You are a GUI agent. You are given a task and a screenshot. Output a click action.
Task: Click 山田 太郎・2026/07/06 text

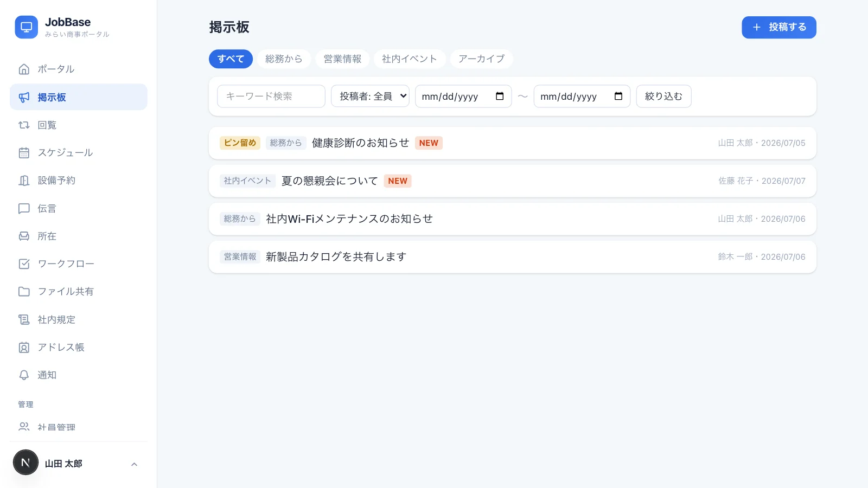pyautogui.click(x=762, y=219)
